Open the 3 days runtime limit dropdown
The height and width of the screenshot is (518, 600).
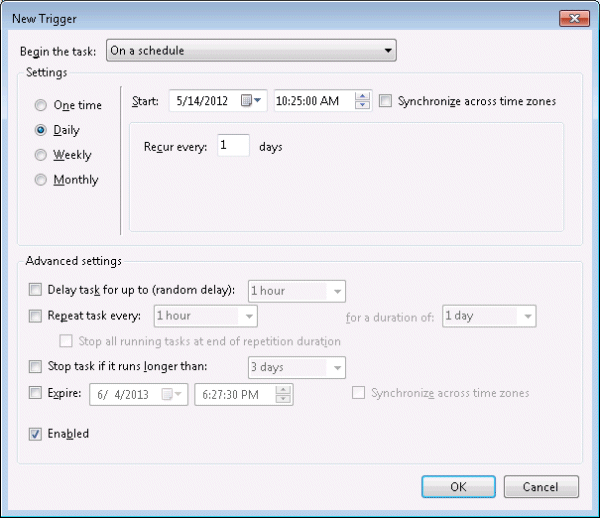coord(297,367)
